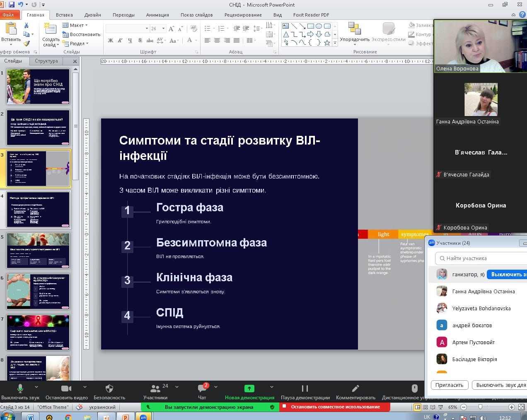Mute microphone with Выключить звук
Screen dimensions: 527x420
tap(20, 388)
